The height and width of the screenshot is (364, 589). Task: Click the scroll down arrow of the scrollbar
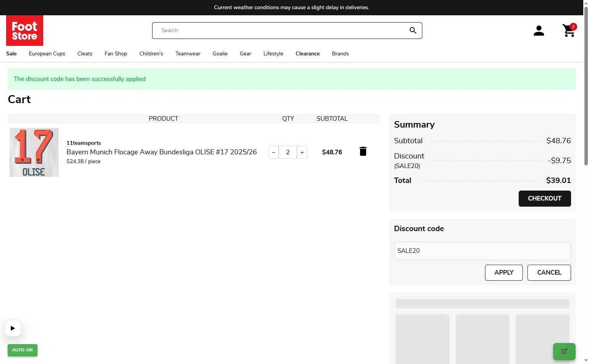586,361
